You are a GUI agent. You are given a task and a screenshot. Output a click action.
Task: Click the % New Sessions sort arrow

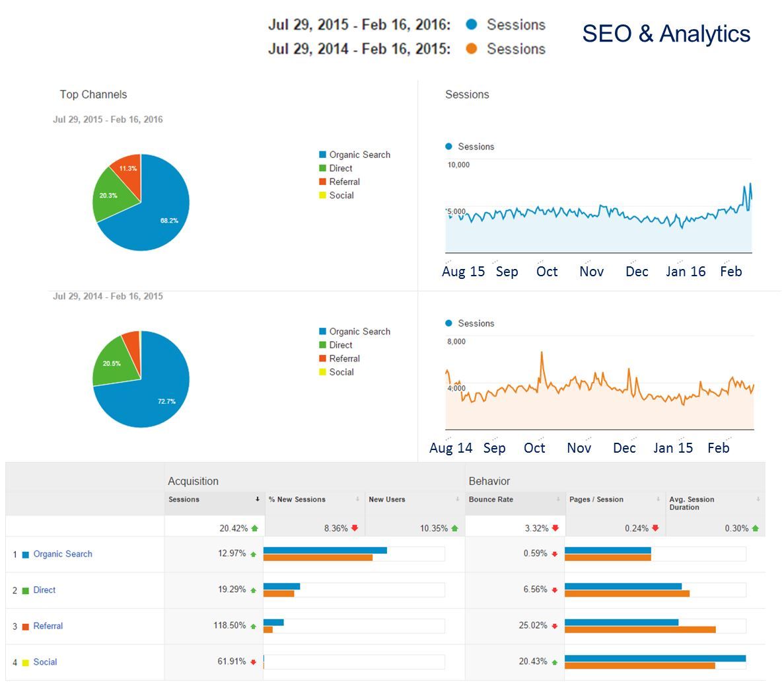click(x=357, y=499)
